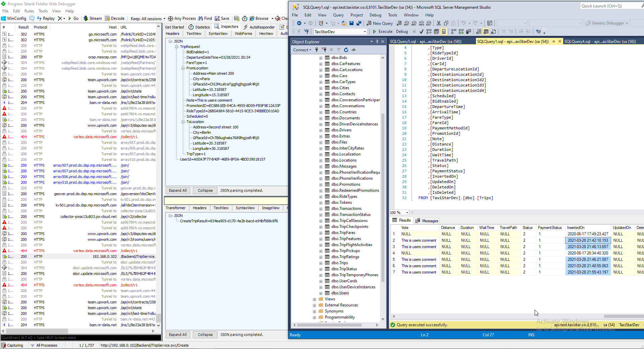Click Expand All in response inspector
This screenshot has width=644, height=349.
(178, 335)
